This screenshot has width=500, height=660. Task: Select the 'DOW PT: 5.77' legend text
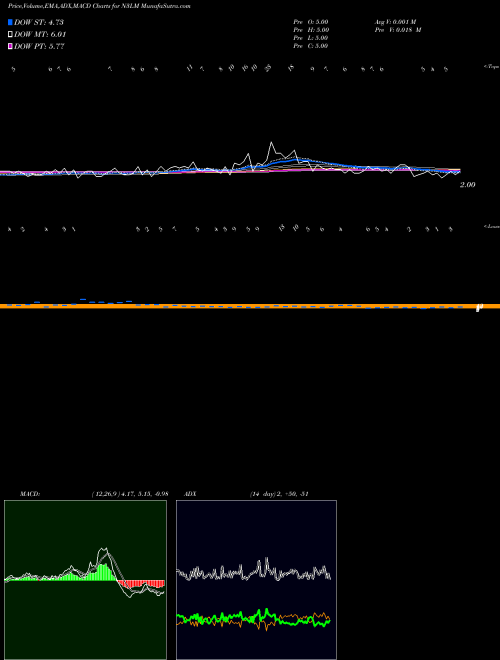40,46
